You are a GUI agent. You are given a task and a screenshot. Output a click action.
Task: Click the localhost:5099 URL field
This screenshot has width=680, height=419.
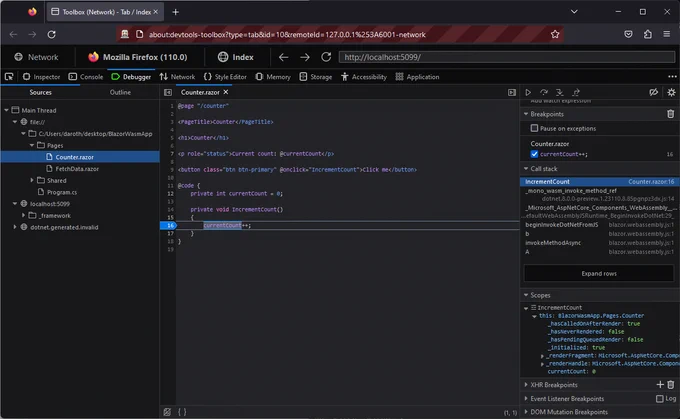507,57
